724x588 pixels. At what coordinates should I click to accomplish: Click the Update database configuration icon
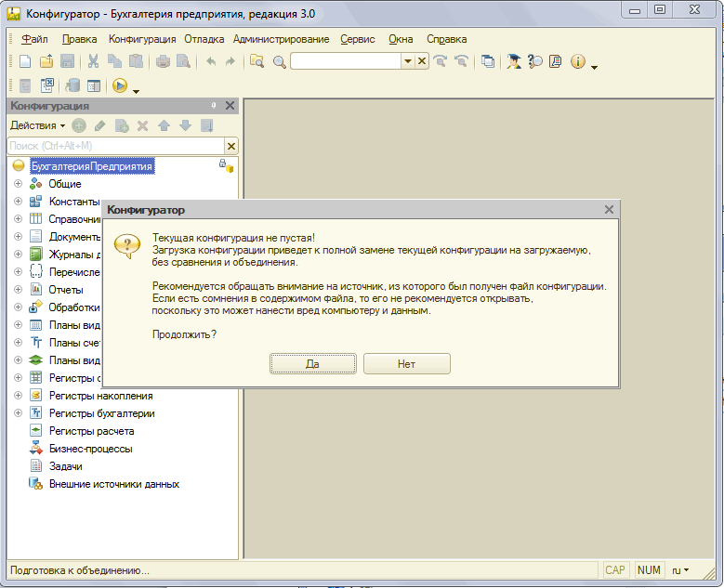[72, 85]
